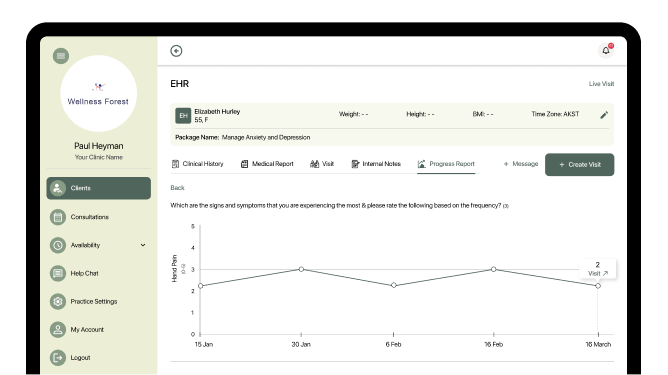Click the Package Name Manage Anxiety text
The image size is (668, 375).
pyautogui.click(x=243, y=138)
